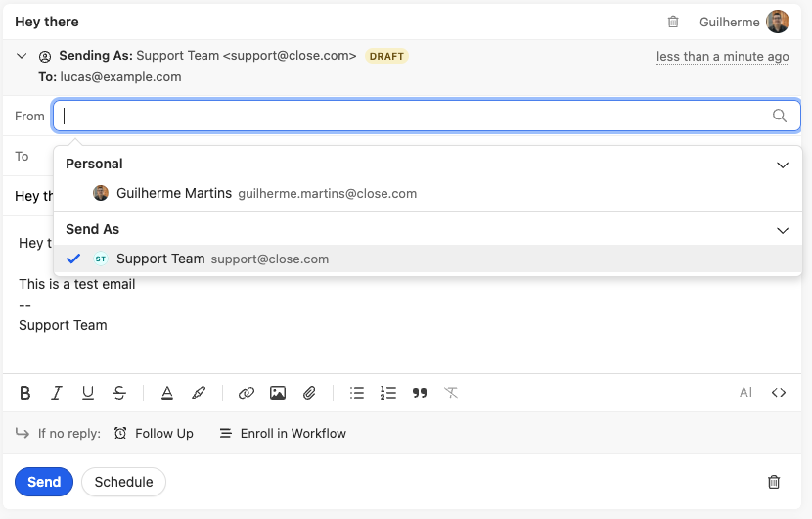Open the highlight color tool
Viewport: 812px width, 519px height.
[199, 393]
